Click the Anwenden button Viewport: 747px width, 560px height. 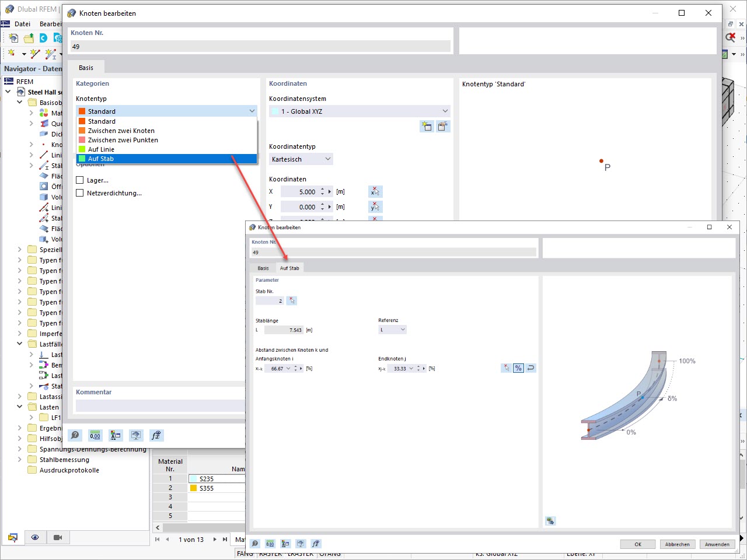(717, 544)
